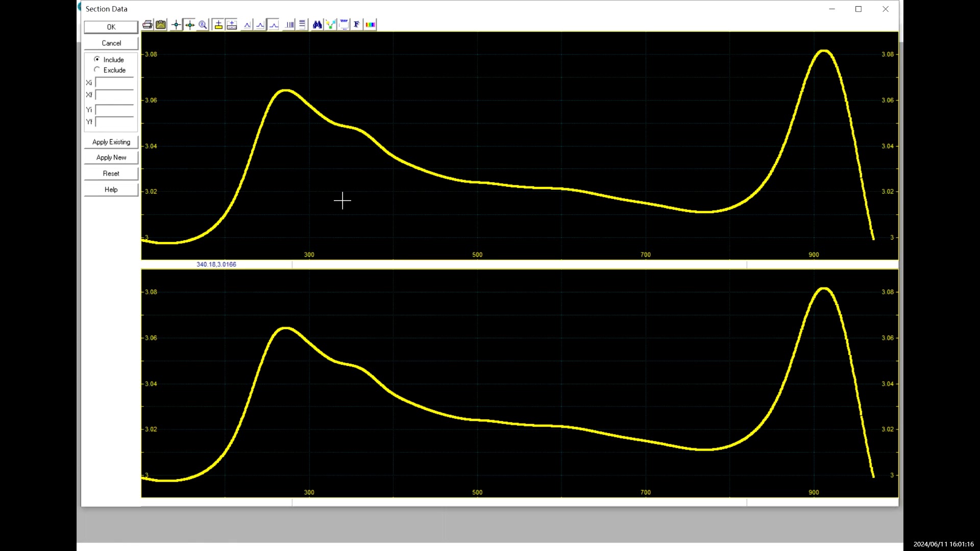Click the print icon in the toolbar

coord(148,24)
